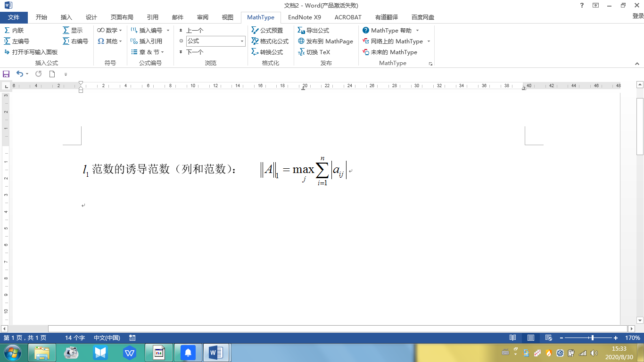This screenshot has width=644, height=362.
Task: Switch to the EndNote X9 tab
Action: pos(305,17)
